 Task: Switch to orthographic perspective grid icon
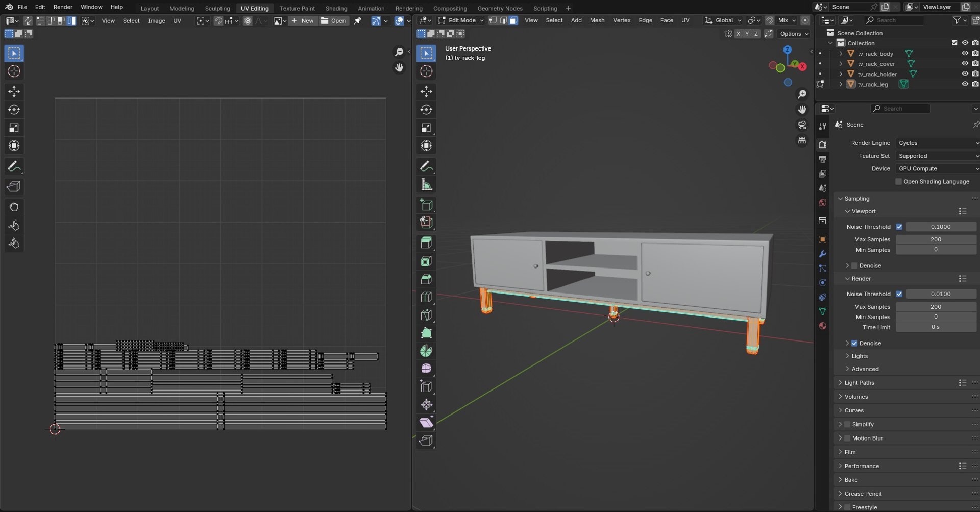pos(802,140)
